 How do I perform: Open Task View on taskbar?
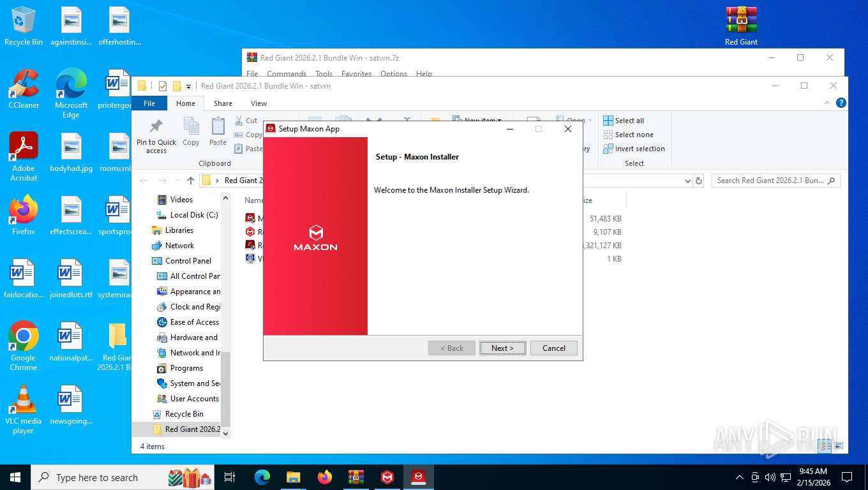pos(230,477)
